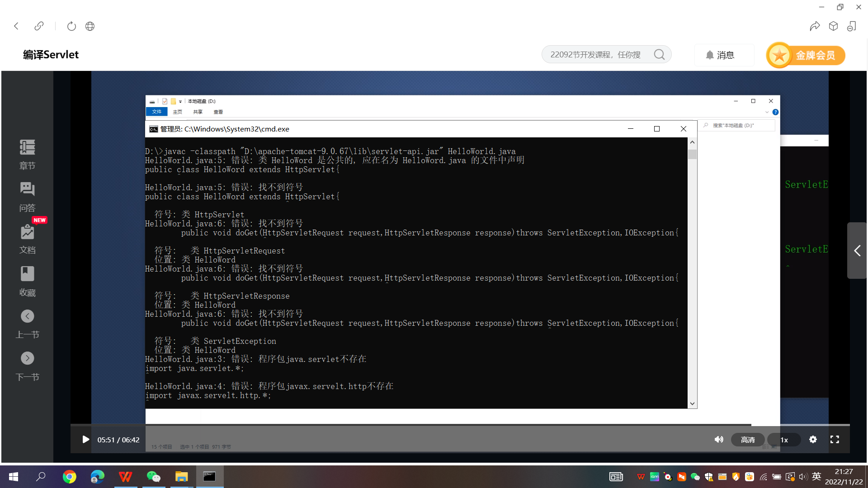Open 共享 tab in File Explorer ribbon
This screenshot has width=868, height=488.
pyautogui.click(x=198, y=112)
